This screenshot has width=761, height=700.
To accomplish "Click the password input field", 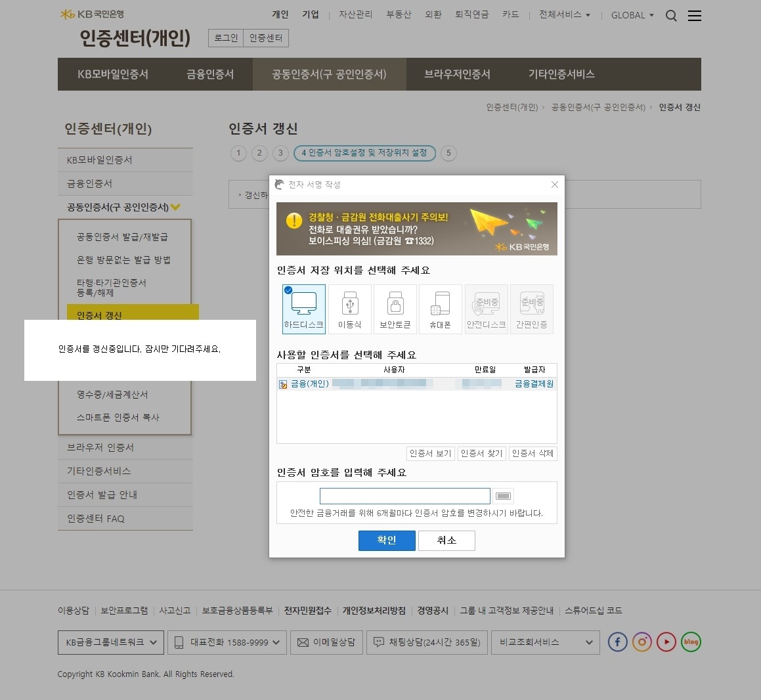I will pos(404,496).
